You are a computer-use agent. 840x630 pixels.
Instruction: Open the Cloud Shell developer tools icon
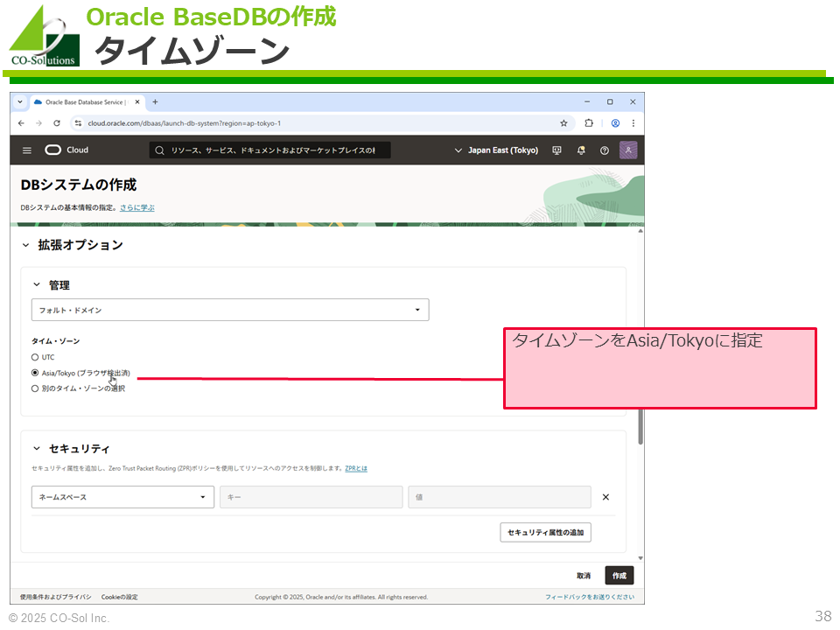pyautogui.click(x=557, y=150)
